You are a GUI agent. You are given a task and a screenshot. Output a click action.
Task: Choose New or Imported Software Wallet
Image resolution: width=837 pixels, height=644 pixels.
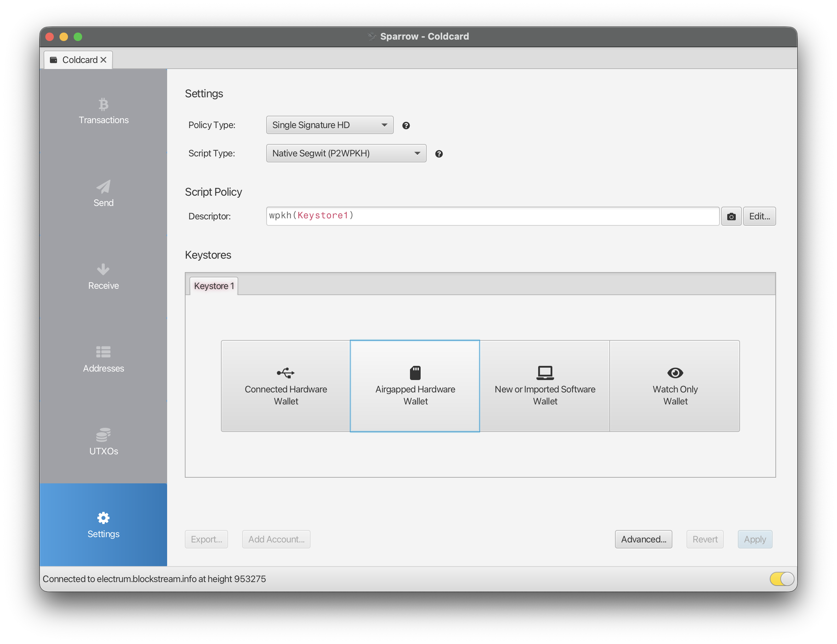[545, 386]
